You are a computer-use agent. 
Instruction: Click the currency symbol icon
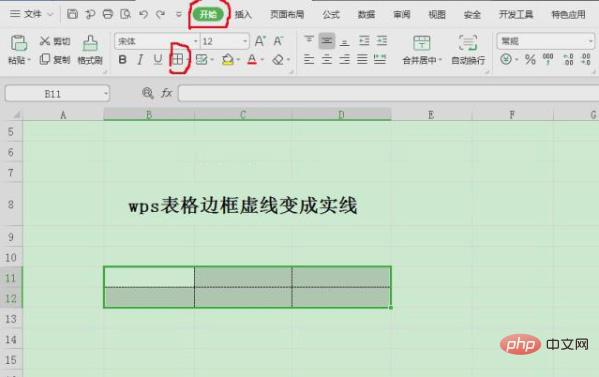(x=506, y=59)
